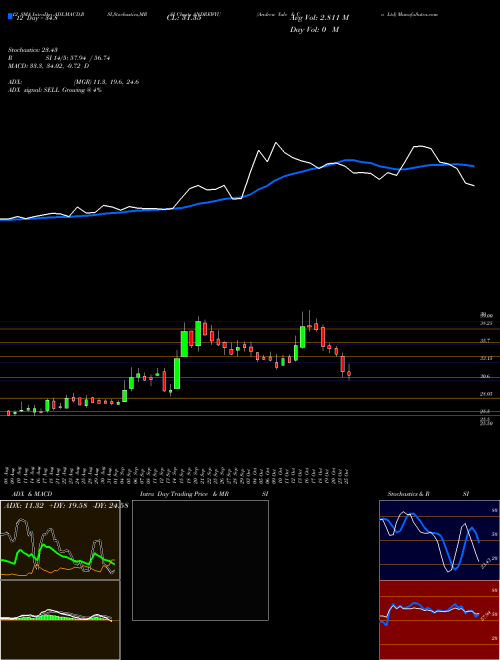Click the 33.7 price axis label

485,341
